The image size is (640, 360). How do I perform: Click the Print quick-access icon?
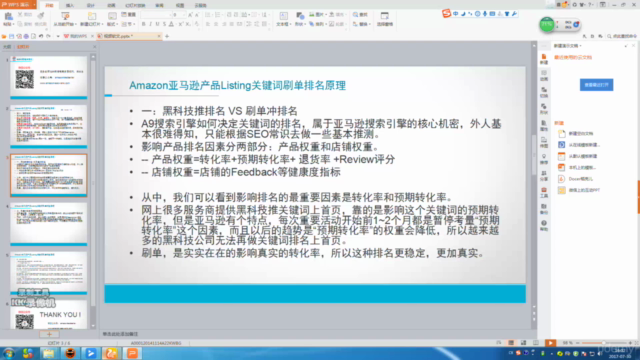point(26,36)
